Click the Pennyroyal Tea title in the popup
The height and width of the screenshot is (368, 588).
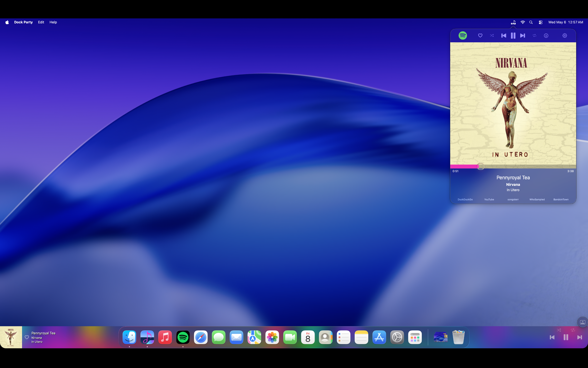[x=513, y=178]
